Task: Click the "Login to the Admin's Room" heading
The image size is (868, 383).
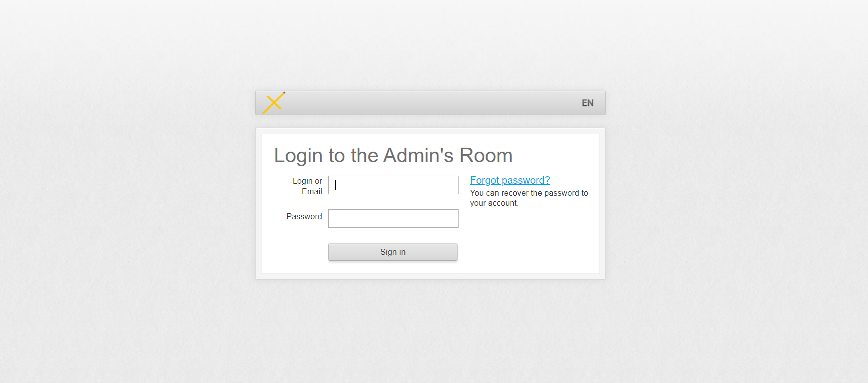Action: [393, 156]
